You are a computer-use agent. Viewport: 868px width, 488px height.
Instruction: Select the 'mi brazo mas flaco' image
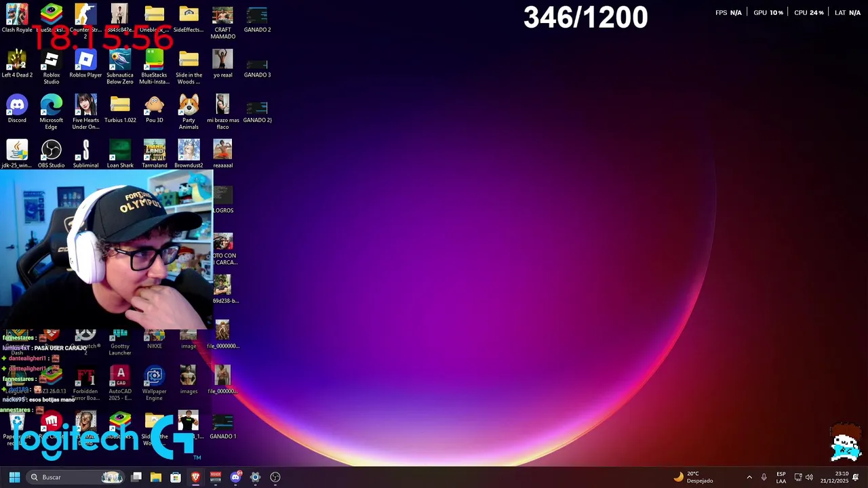coord(222,113)
